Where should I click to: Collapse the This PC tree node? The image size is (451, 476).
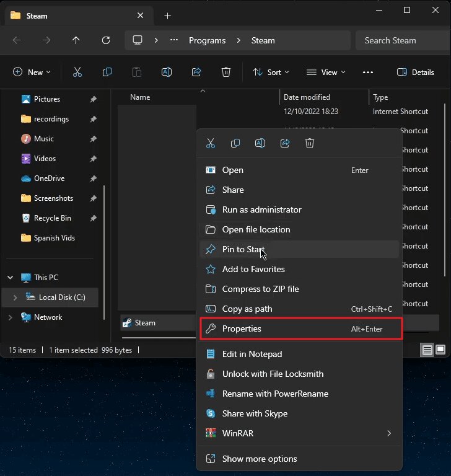[x=11, y=278]
